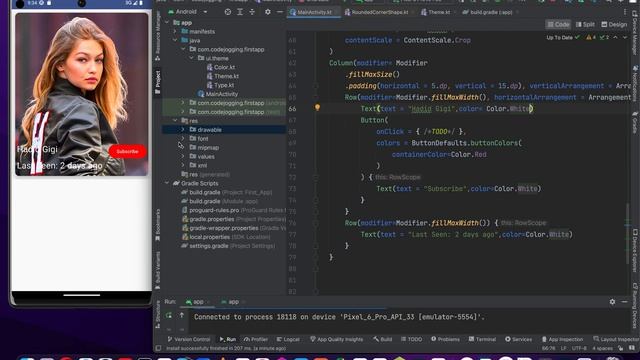The image size is (640, 360).
Task: Select proguard-rules.pro in project tree
Action: [233, 210]
